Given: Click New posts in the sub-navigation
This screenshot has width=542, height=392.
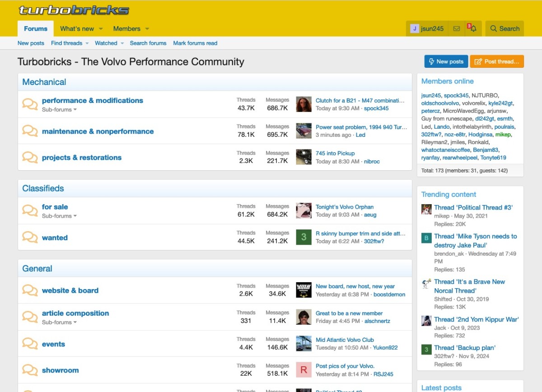Looking at the screenshot, I should 31,43.
